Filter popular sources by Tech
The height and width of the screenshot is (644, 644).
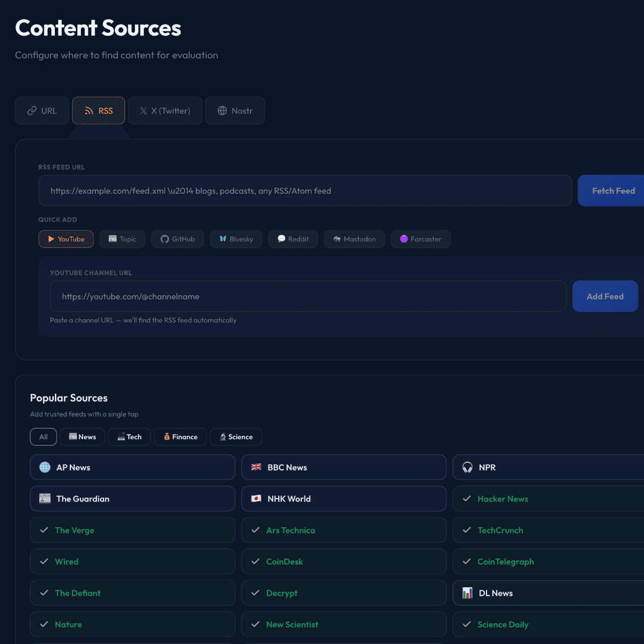click(x=129, y=437)
